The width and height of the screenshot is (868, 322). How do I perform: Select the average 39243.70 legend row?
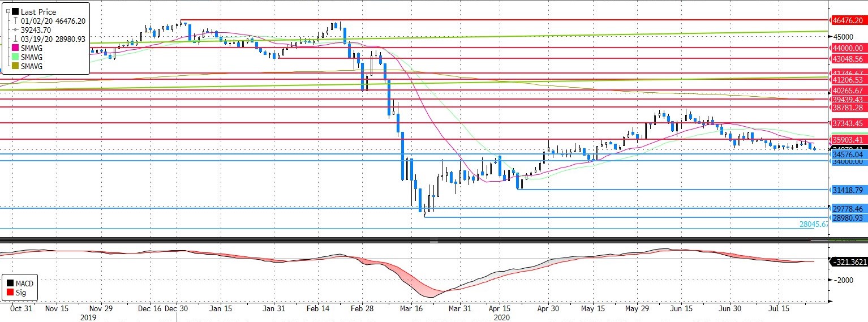(x=37, y=30)
